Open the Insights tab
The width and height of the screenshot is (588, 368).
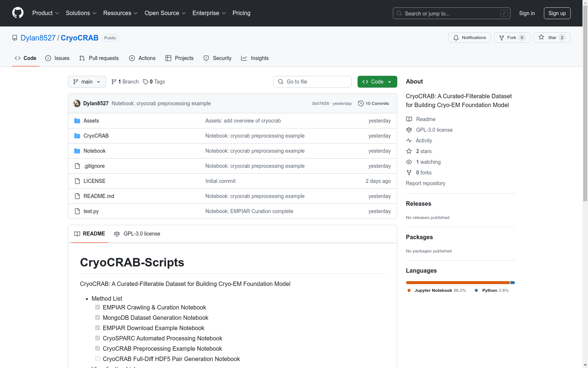tap(255, 58)
